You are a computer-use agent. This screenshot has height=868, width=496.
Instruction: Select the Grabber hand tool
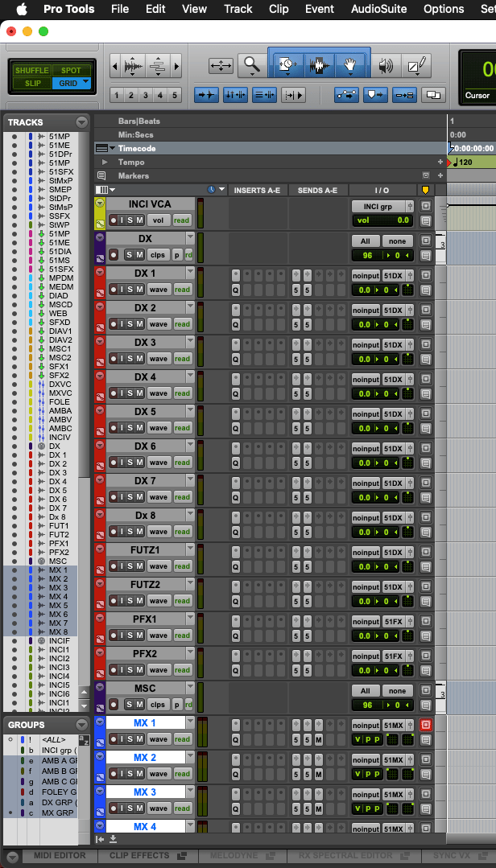pyautogui.click(x=350, y=65)
